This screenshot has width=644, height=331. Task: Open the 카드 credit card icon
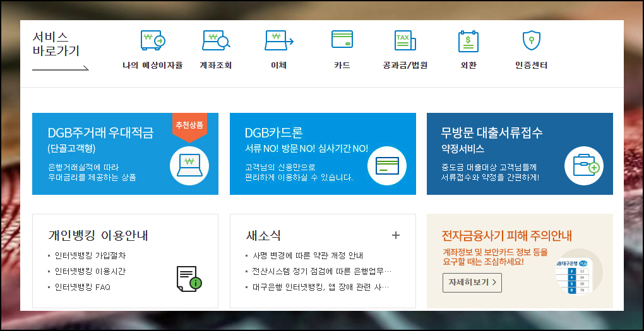pos(342,39)
